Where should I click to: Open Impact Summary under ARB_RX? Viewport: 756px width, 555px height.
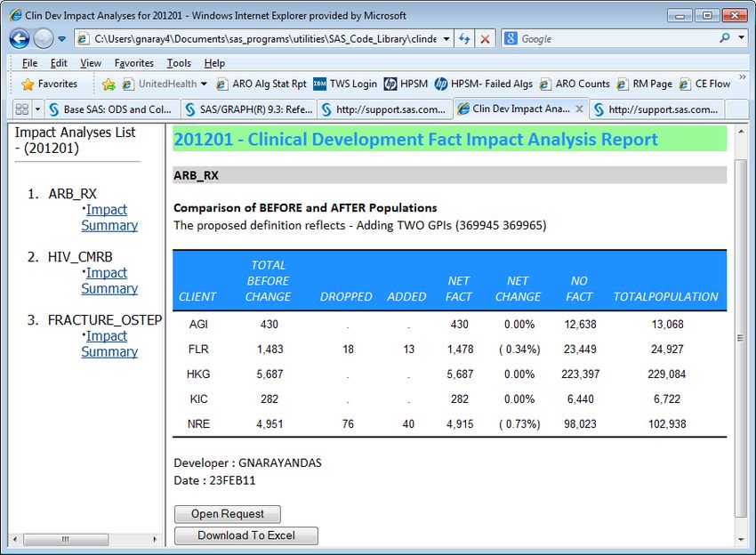tap(109, 217)
